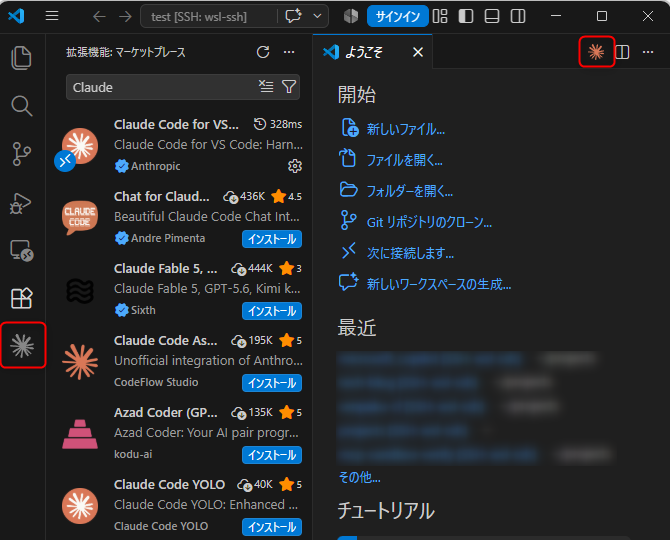Go back with the left arrow
Viewport: 670px width, 540px height.
pyautogui.click(x=99, y=17)
